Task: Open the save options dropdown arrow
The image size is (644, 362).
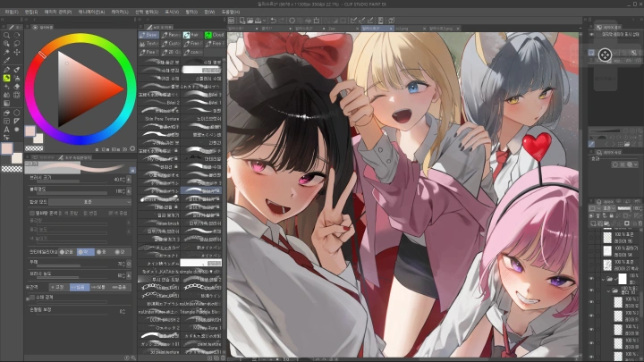Action: tap(265, 20)
